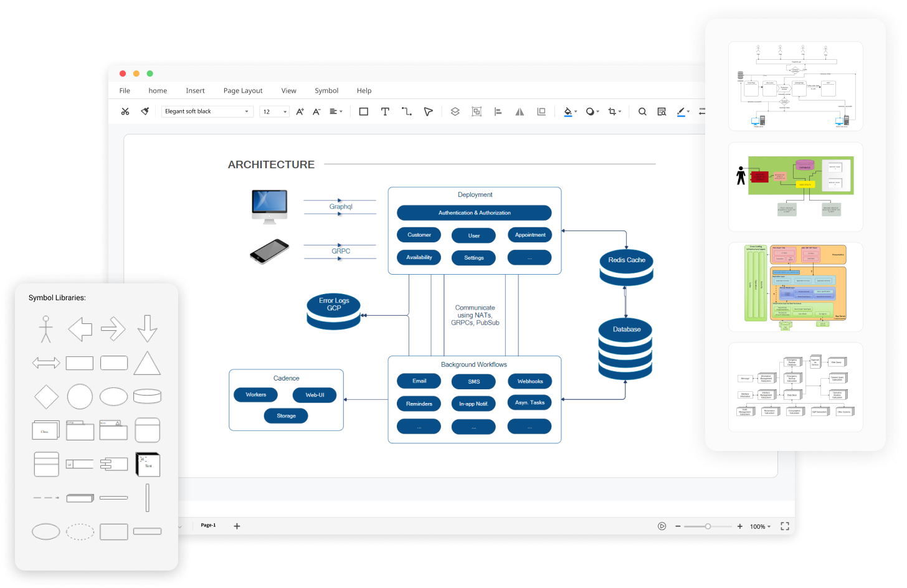Image resolution: width=907 pixels, height=588 pixels.
Task: Click the increase font size icon
Action: tap(300, 111)
